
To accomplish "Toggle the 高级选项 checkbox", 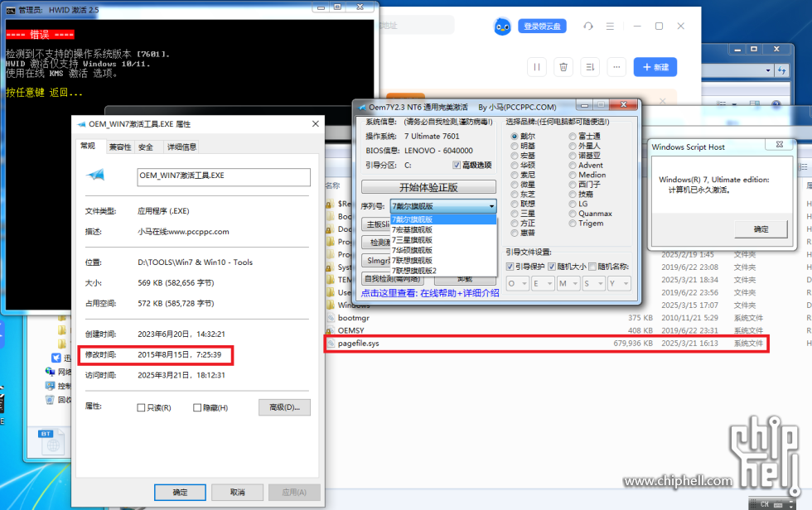I will 457,165.
